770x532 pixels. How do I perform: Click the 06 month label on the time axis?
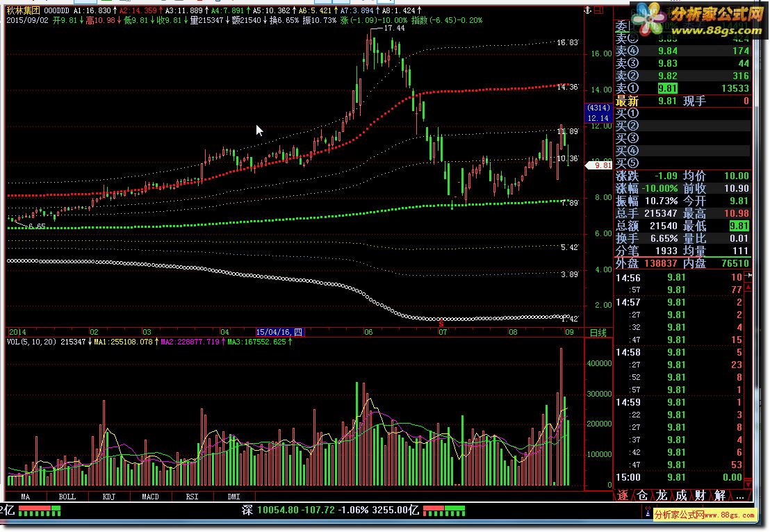[368, 332]
